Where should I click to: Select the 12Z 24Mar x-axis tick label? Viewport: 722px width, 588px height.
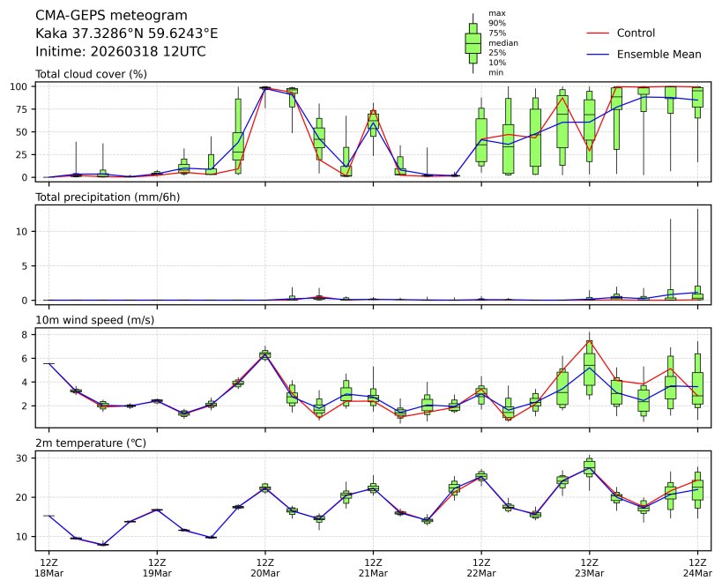coord(697,567)
